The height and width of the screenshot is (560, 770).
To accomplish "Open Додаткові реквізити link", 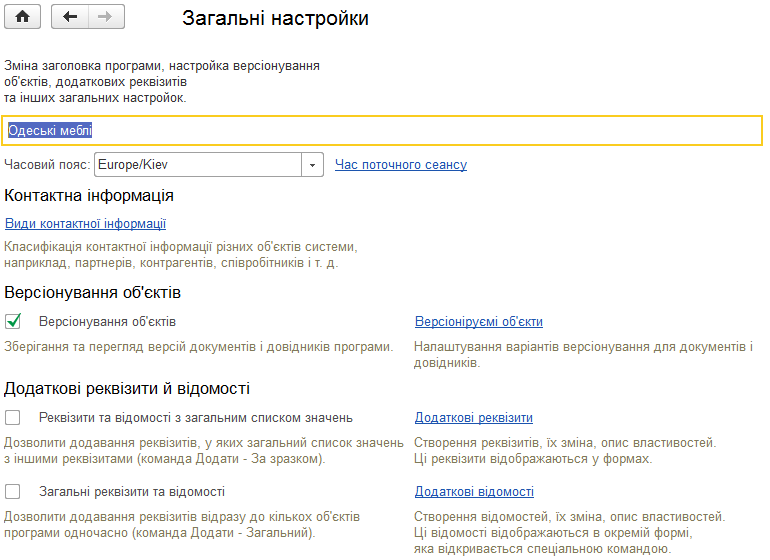I will [474, 418].
